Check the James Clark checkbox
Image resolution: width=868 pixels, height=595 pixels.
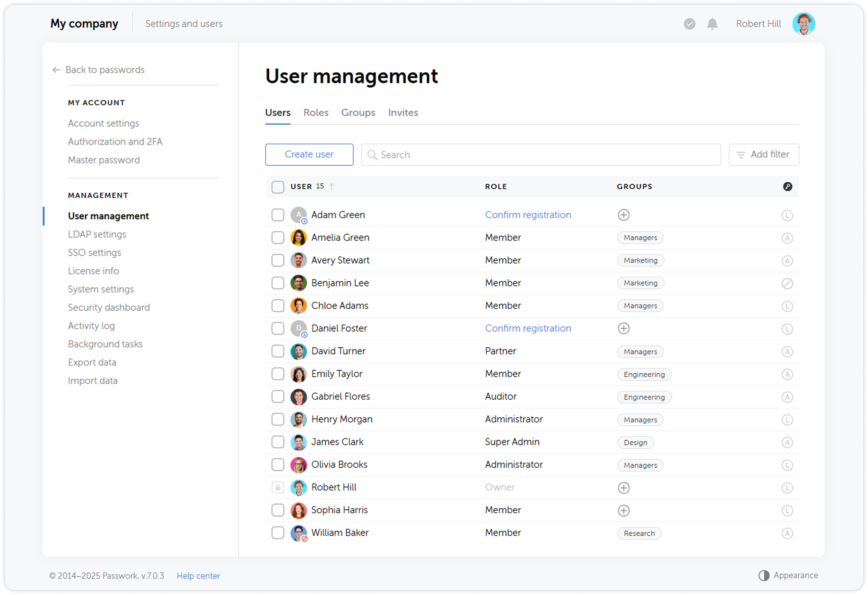click(278, 442)
